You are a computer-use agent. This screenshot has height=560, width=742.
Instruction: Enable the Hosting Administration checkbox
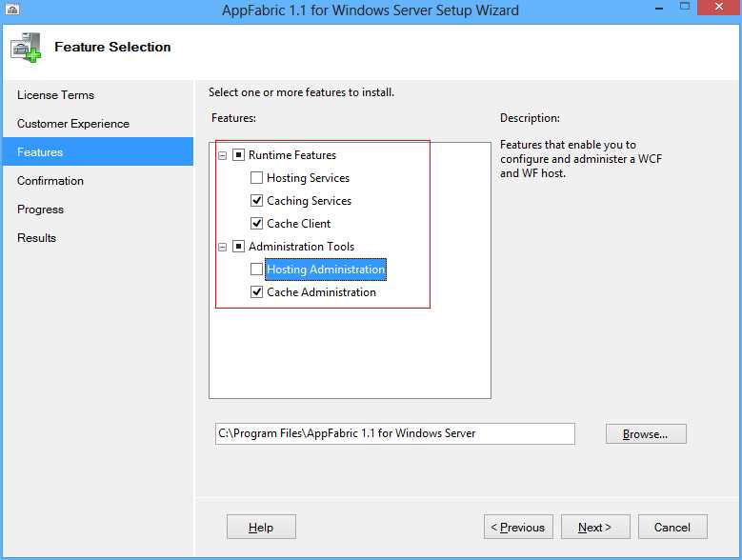(x=256, y=270)
